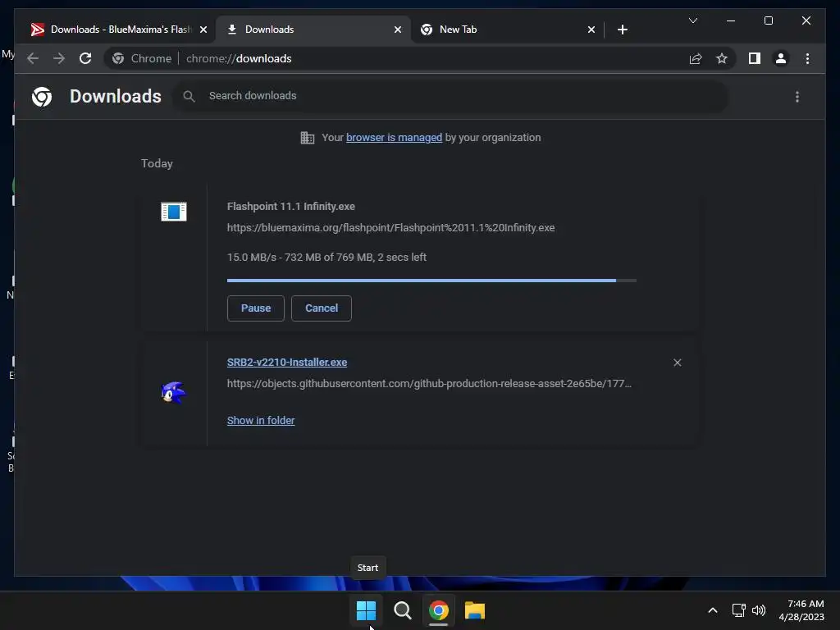This screenshot has width=840, height=630.
Task: Click the browser forward arrow
Action: (x=59, y=58)
